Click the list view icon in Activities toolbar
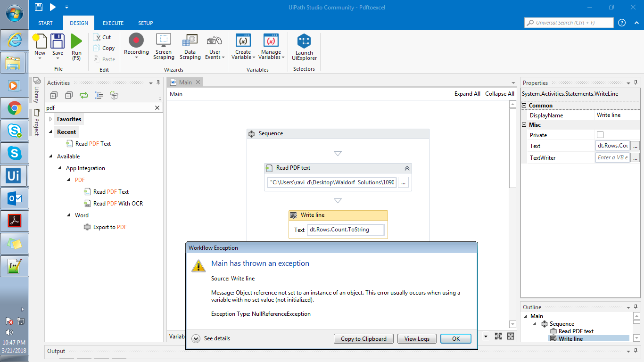This screenshot has height=362, width=644. pyautogui.click(x=99, y=95)
